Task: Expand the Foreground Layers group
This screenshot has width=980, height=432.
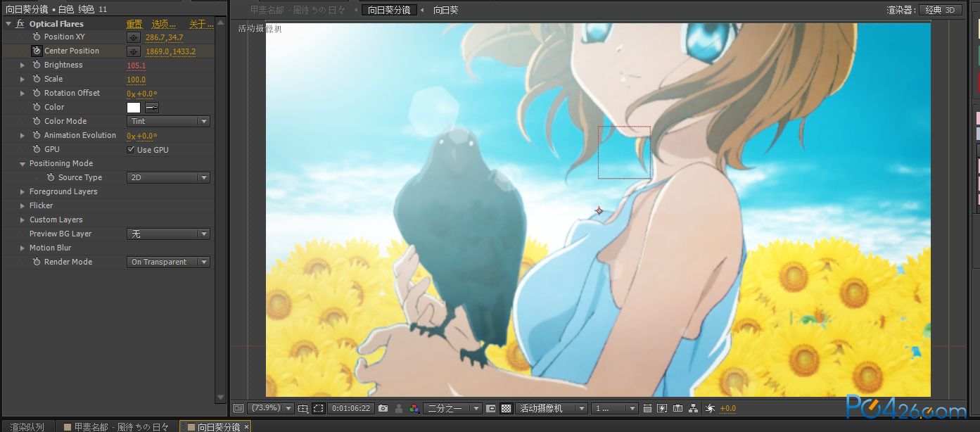Action: pyautogui.click(x=23, y=191)
